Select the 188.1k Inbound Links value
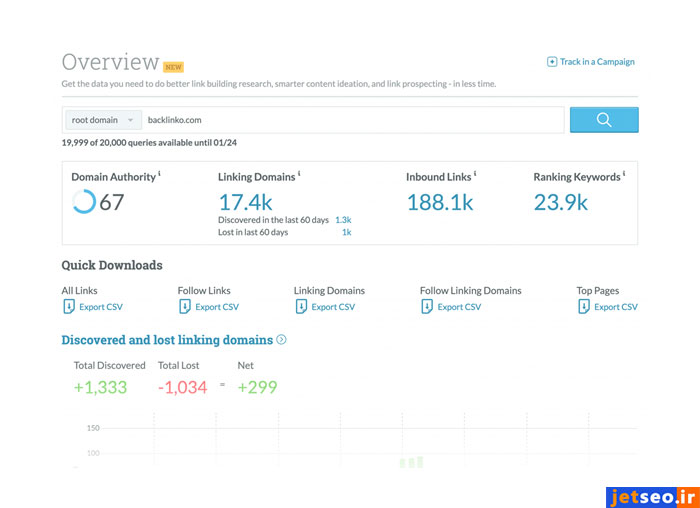This screenshot has height=508, width=700. (x=440, y=202)
